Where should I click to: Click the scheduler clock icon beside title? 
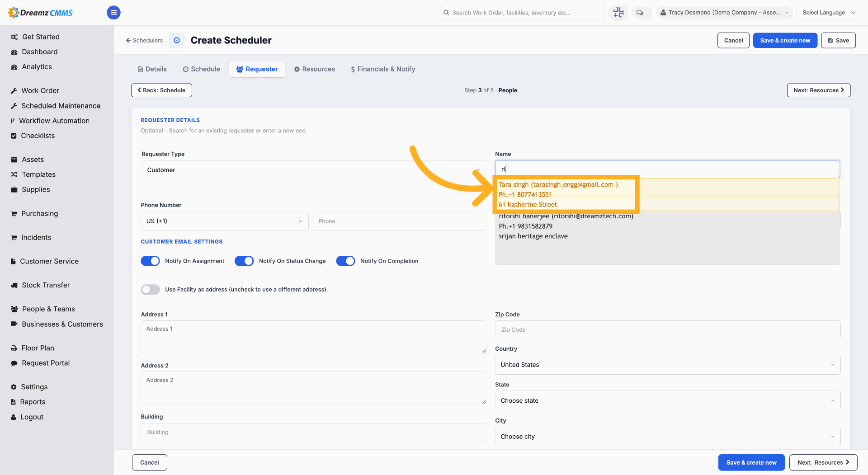177,40
